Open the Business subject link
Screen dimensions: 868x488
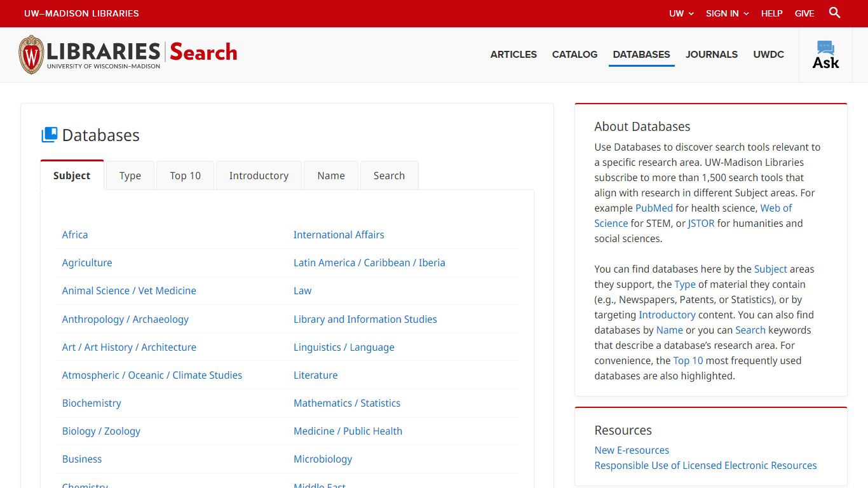point(82,459)
